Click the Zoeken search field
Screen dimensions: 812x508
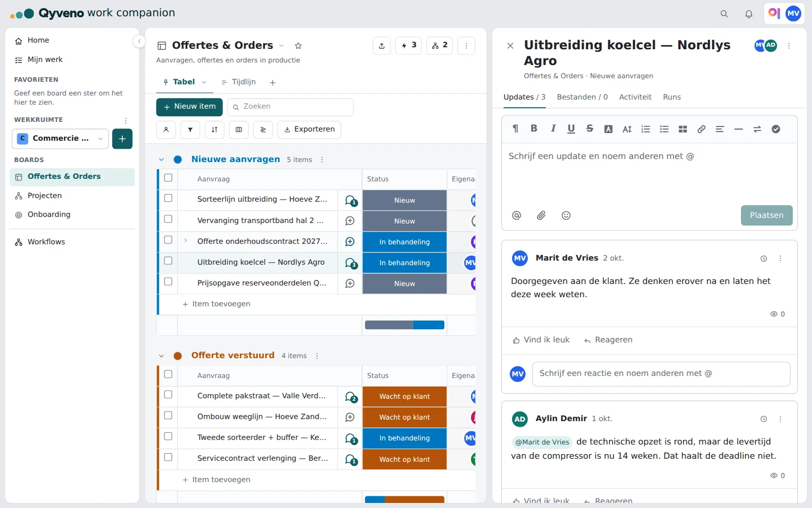pos(290,107)
